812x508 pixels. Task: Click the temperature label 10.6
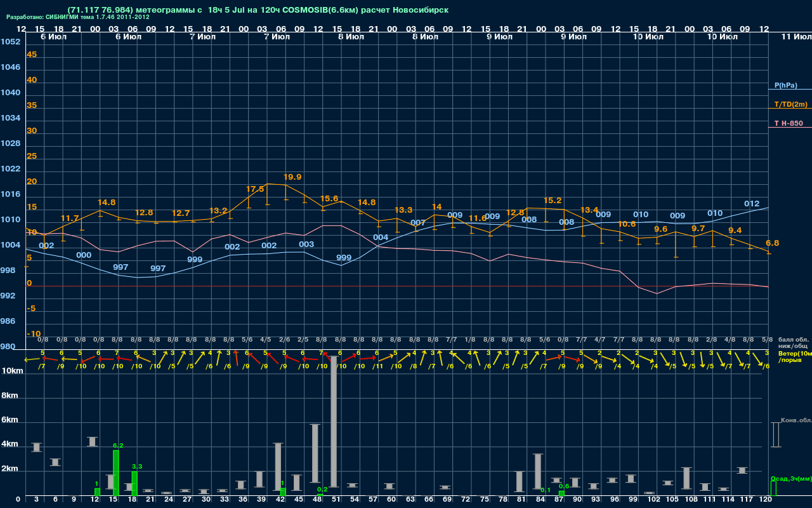pos(627,224)
